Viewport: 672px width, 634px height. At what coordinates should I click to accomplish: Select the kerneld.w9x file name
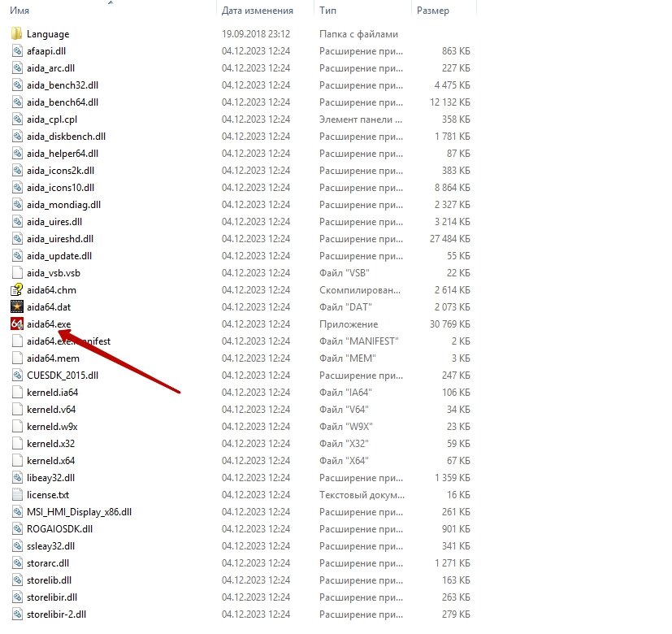click(x=52, y=427)
